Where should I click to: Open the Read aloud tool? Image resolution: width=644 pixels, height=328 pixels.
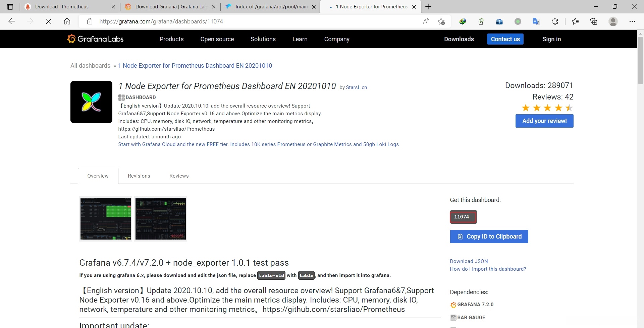426,21
